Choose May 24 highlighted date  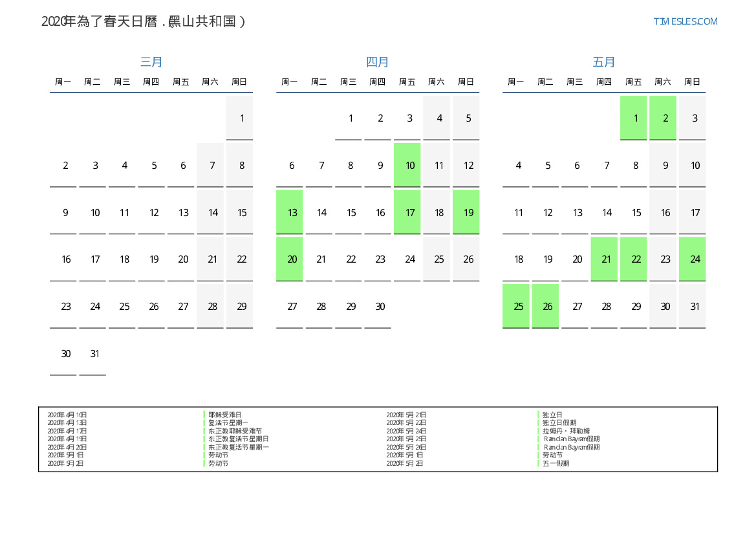(693, 259)
